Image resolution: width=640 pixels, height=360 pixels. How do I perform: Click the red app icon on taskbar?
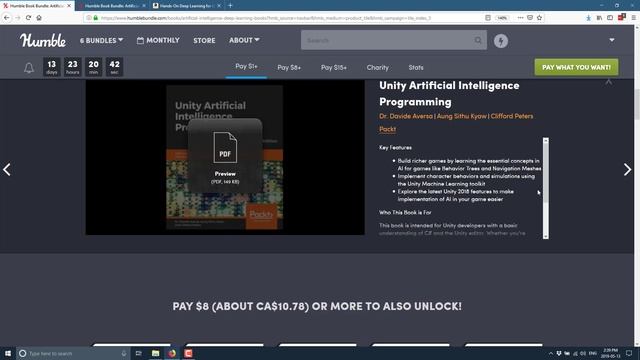click(x=188, y=353)
